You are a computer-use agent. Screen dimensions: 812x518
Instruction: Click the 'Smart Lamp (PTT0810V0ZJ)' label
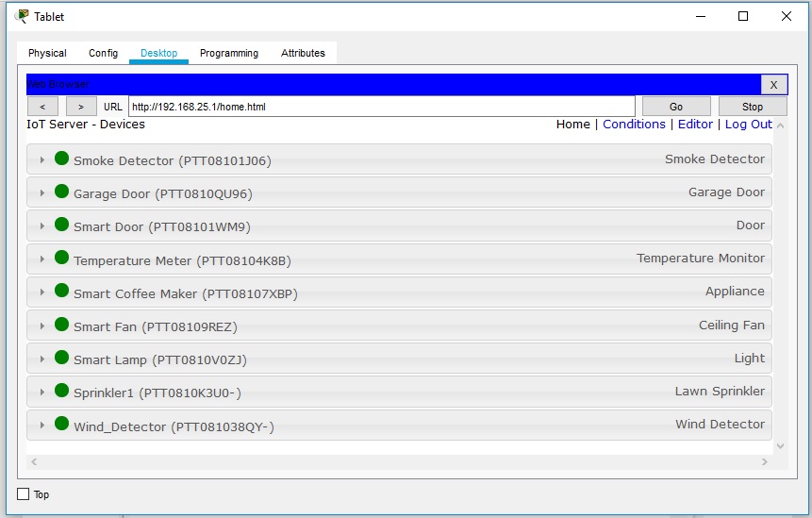pos(160,360)
